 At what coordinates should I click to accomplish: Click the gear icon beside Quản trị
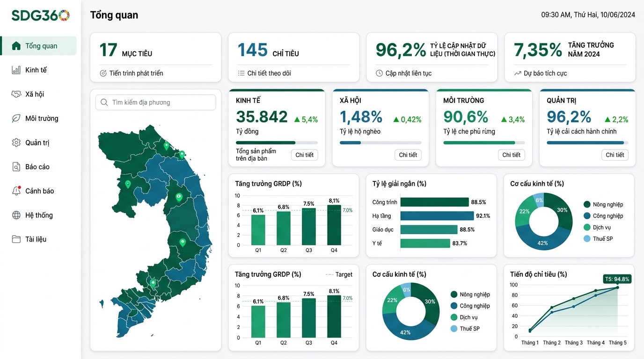coord(16,143)
